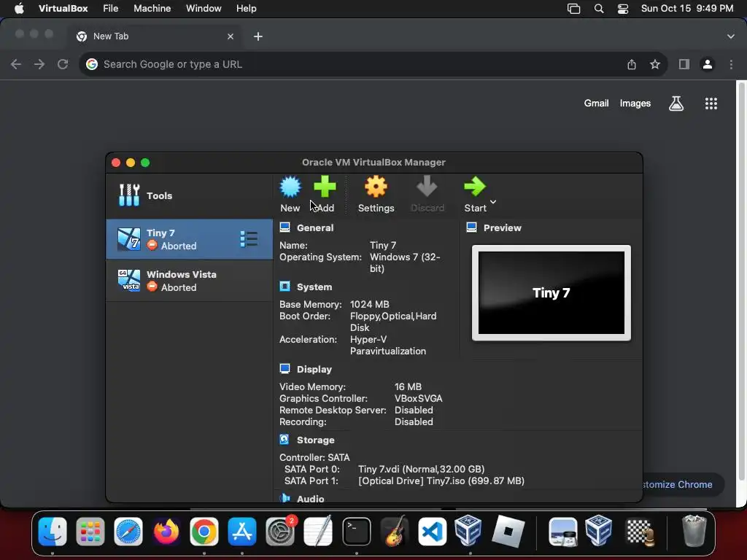Open Chrome three-dot menu

731,64
